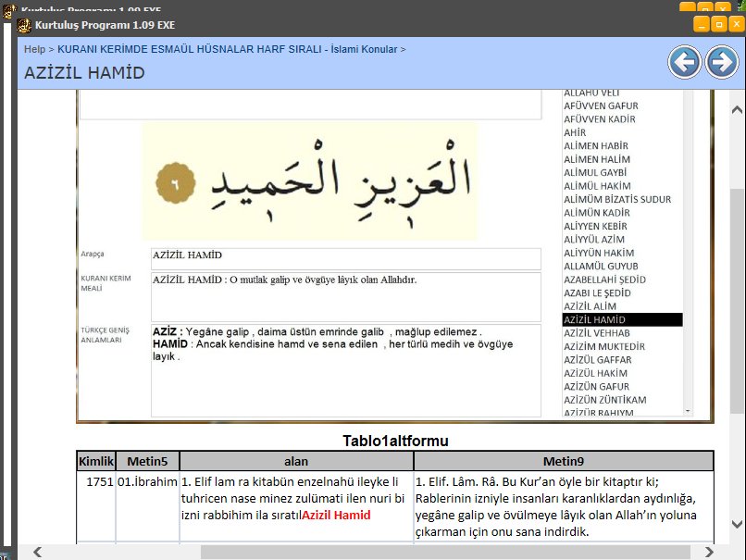Click the Arabic calligraphy image

(310, 181)
